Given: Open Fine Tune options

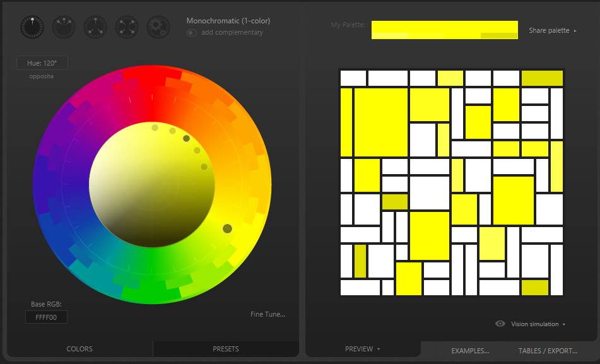Looking at the screenshot, I should pos(268,314).
